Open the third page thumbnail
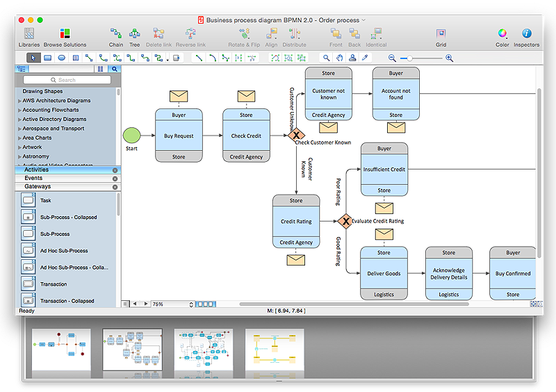 pyautogui.click(x=204, y=350)
